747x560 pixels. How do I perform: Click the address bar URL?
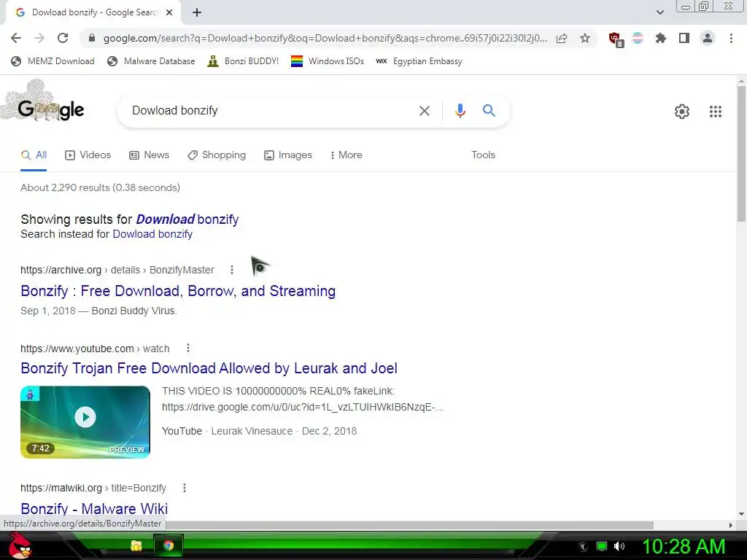(x=325, y=38)
